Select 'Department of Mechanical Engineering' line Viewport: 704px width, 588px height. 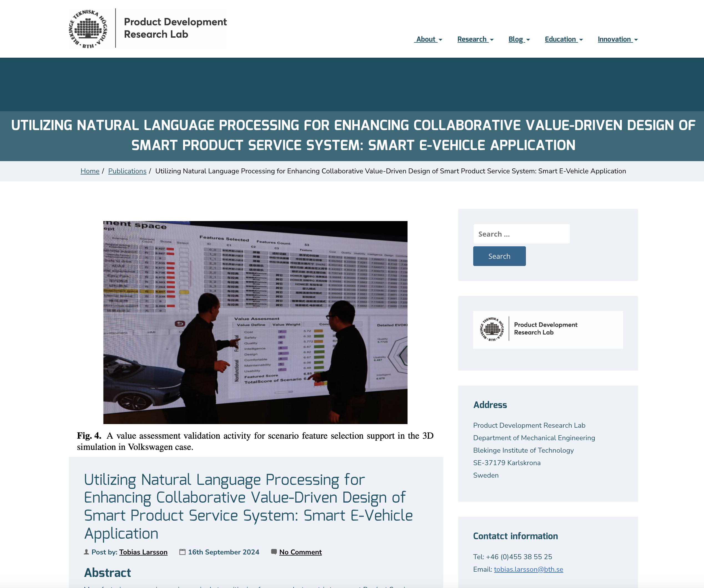(534, 438)
